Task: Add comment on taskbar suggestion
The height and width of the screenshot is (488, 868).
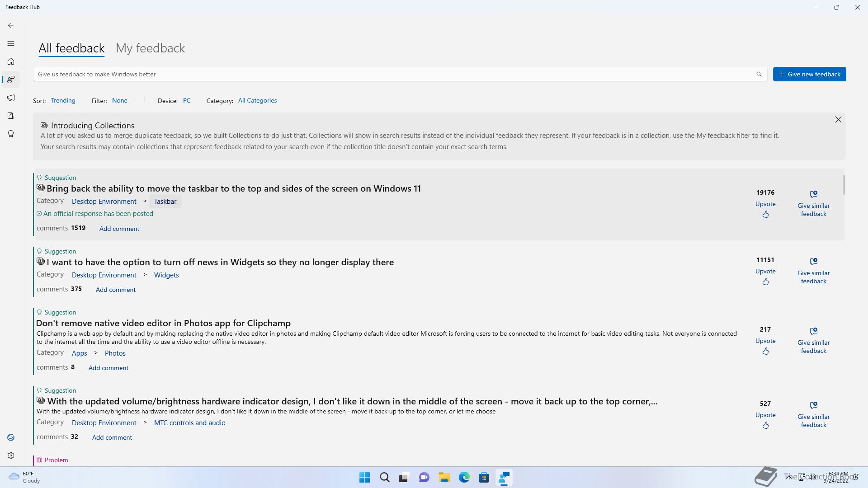Action: tap(119, 229)
